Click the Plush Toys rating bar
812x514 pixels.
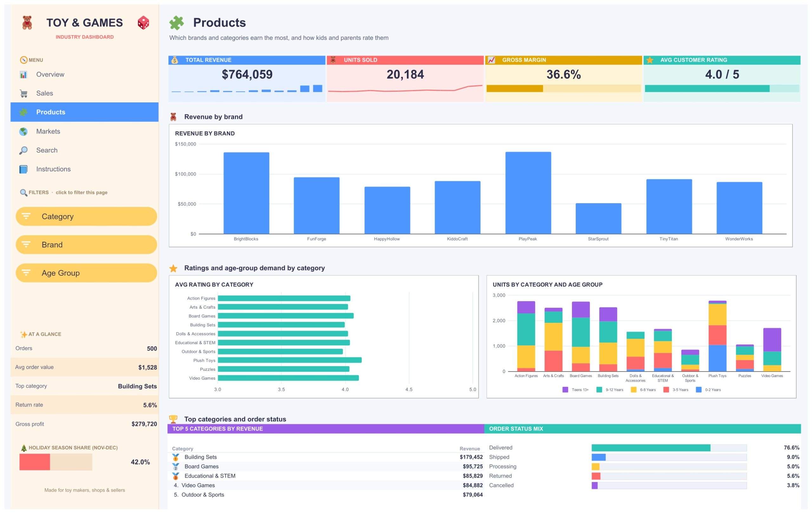[290, 360]
